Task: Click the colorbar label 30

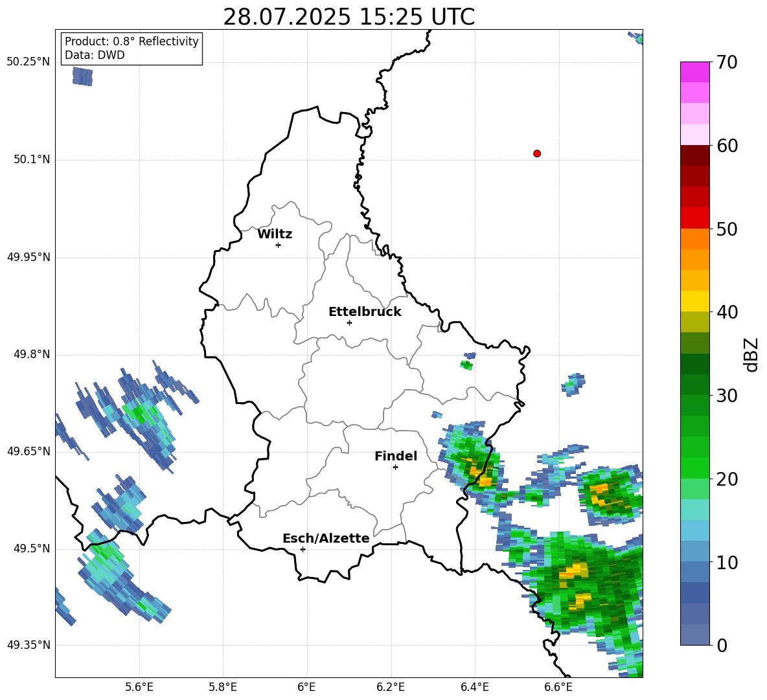Action: (x=727, y=396)
